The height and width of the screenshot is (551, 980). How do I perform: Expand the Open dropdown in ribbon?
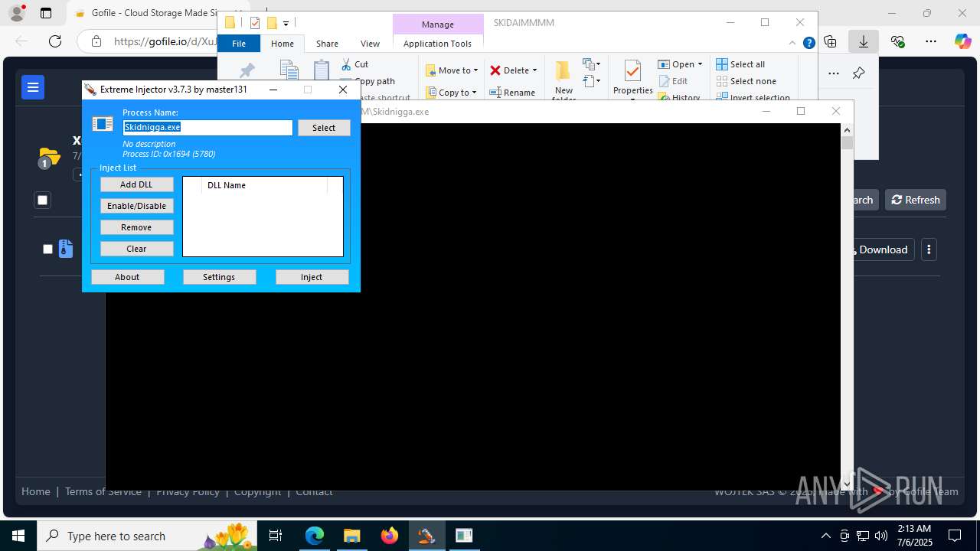(700, 64)
